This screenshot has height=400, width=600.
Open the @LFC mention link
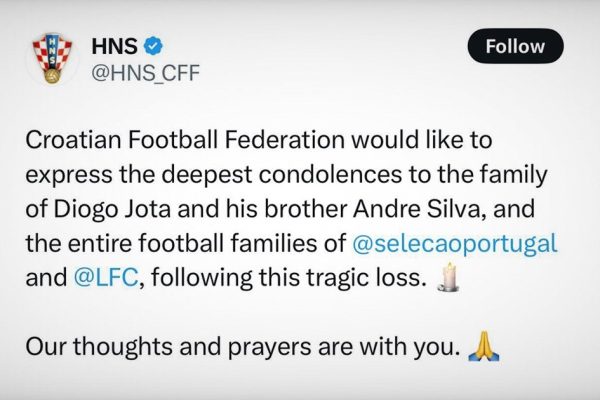[x=106, y=278]
